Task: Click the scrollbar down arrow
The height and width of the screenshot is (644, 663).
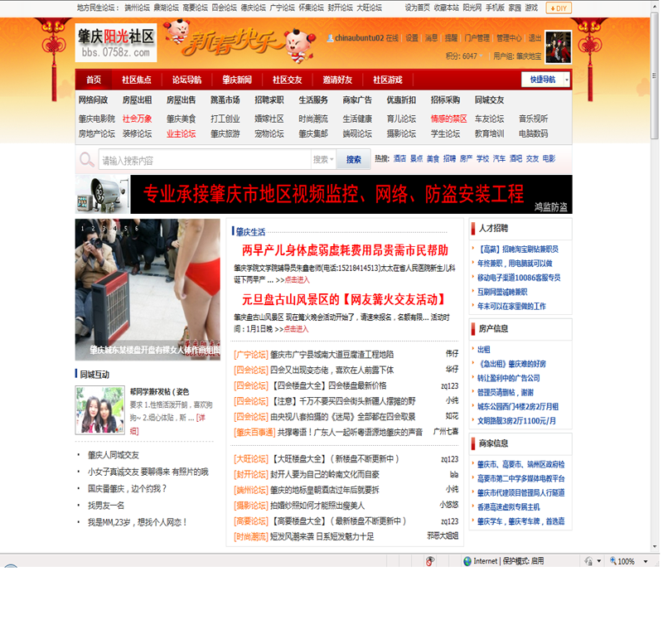Action: click(x=655, y=546)
